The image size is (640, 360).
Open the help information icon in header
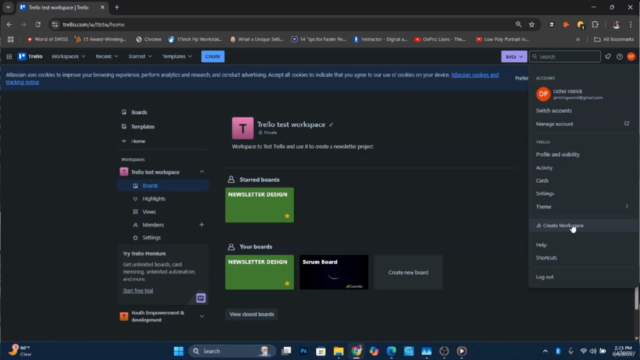[x=620, y=57]
